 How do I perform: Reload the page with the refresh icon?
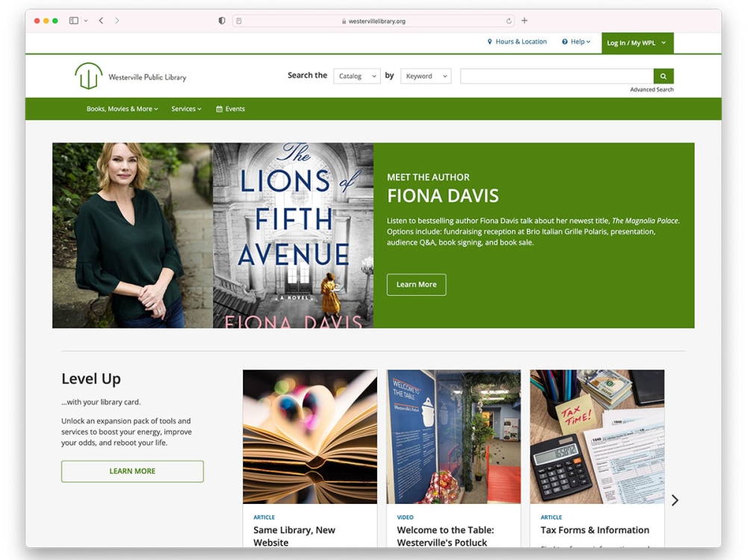(x=509, y=21)
